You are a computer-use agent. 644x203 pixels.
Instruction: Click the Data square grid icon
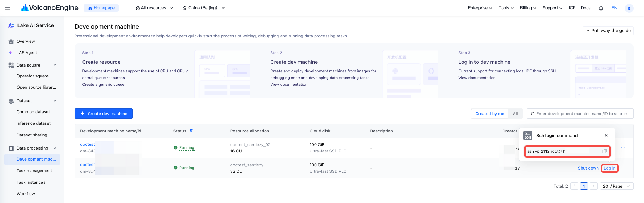pyautogui.click(x=11, y=65)
